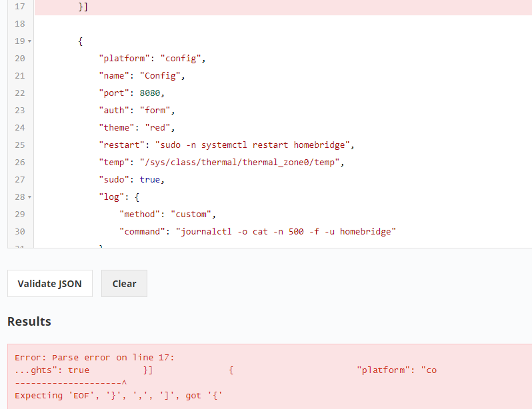Collapse the code block at line 19

click(x=29, y=41)
